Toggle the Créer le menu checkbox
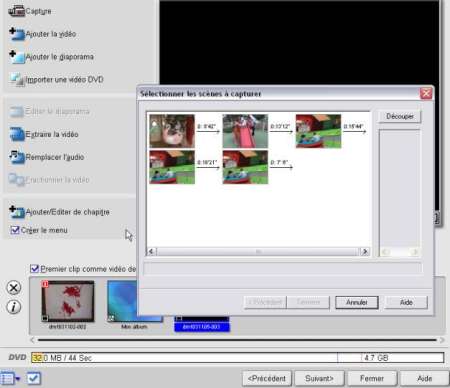Screen dimensions: 450x388 (15, 230)
